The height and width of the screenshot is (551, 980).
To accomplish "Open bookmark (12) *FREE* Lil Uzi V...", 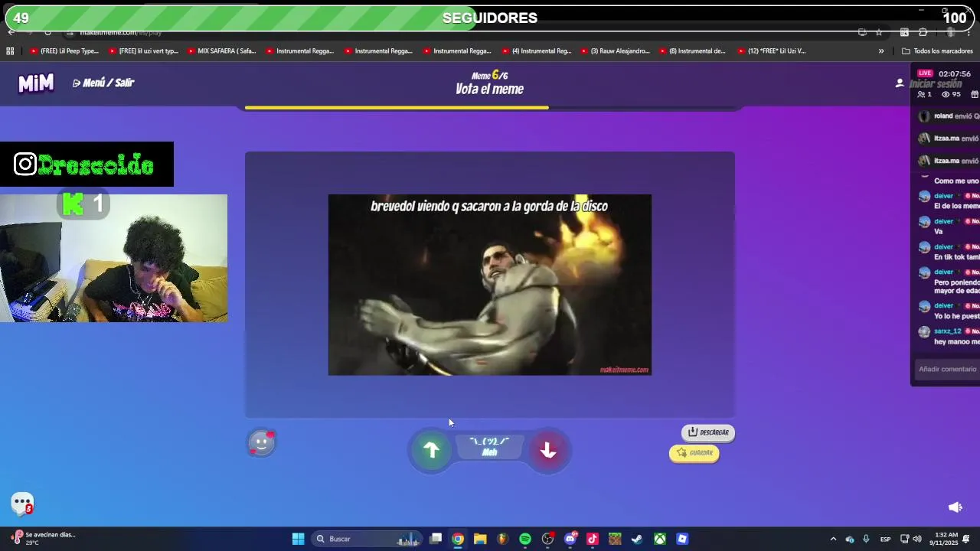I will 772,51.
